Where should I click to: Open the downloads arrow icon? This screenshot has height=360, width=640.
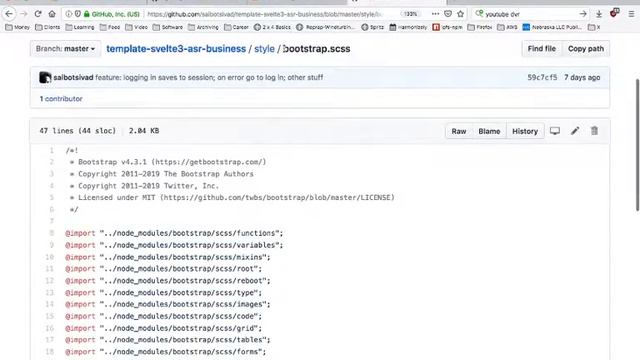point(599,14)
